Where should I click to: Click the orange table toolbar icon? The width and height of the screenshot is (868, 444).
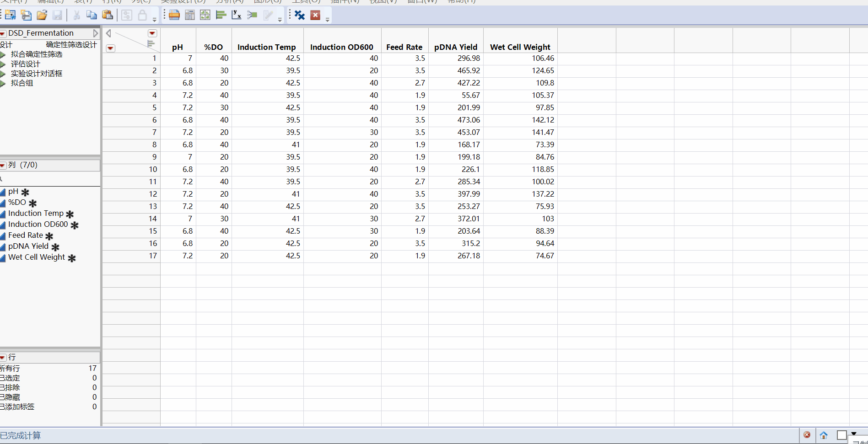tap(174, 15)
